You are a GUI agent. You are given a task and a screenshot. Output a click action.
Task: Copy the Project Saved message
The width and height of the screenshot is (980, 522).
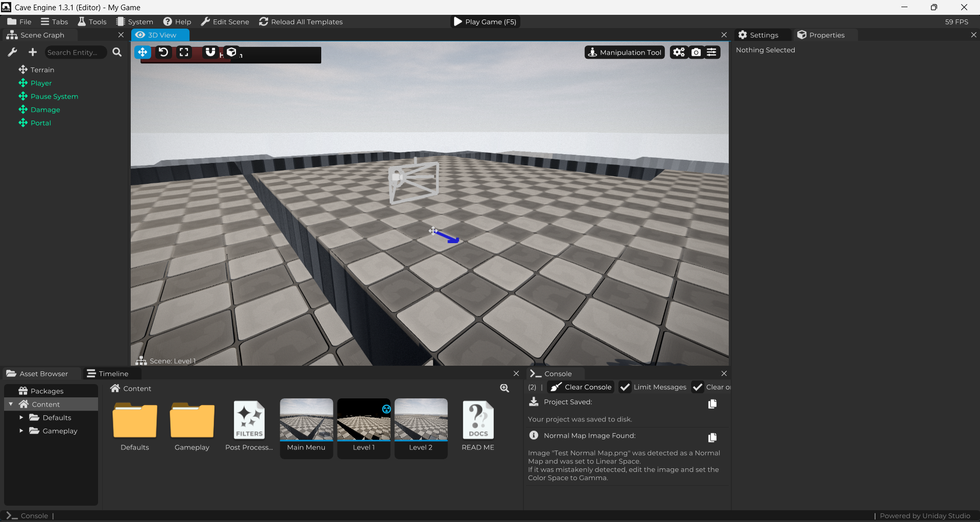coord(712,404)
